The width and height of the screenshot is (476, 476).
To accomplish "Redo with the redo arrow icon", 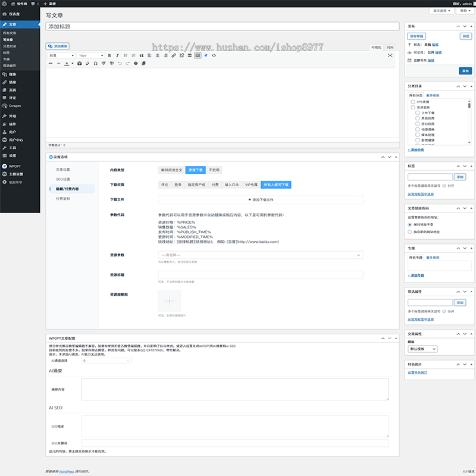I will pyautogui.click(x=127, y=64).
